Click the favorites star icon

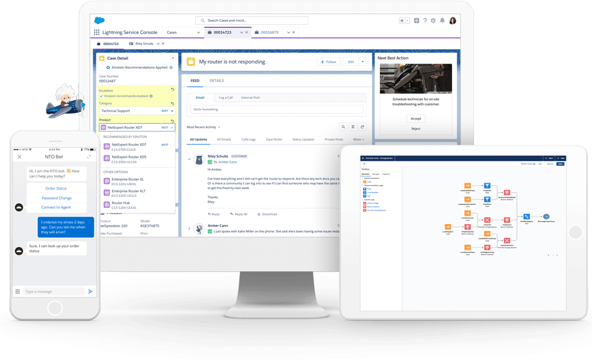coord(402,20)
